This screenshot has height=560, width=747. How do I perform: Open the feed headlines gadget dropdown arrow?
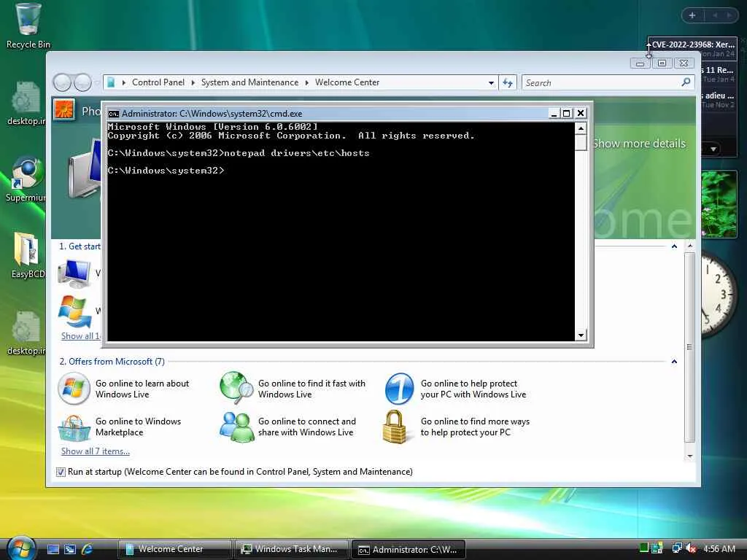(x=713, y=149)
